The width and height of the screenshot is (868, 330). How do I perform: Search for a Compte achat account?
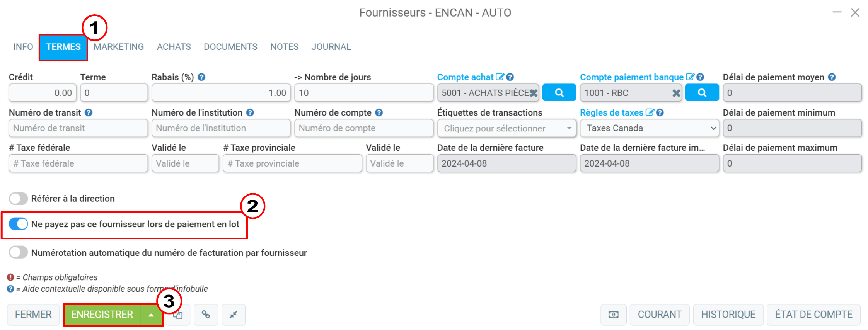point(559,93)
